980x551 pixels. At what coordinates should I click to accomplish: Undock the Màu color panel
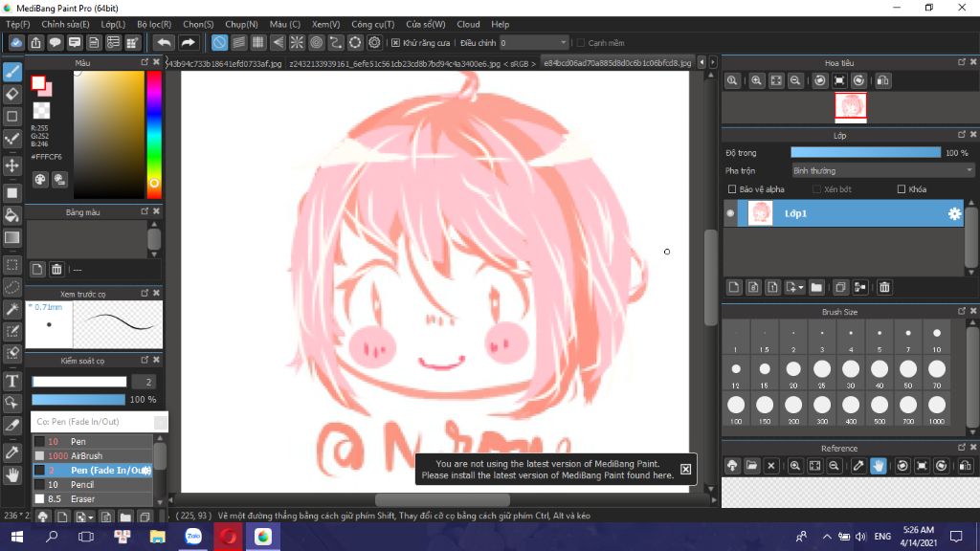click(x=145, y=62)
